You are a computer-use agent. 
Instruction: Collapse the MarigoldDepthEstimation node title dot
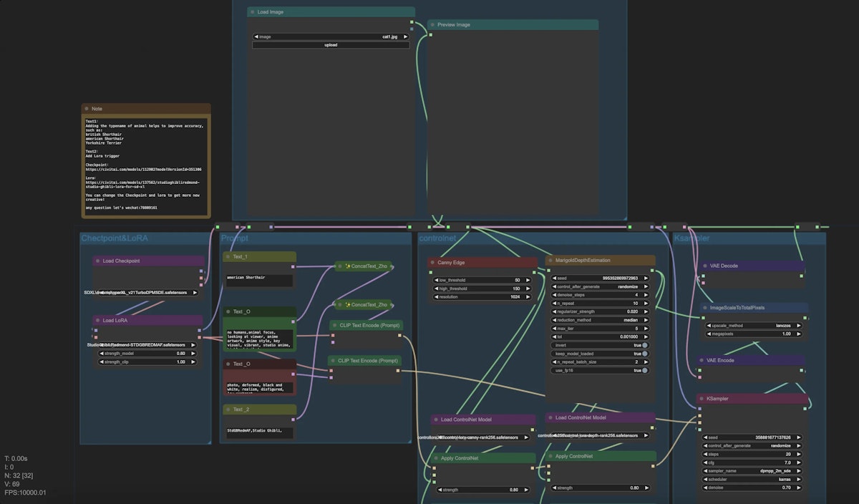[550, 261]
